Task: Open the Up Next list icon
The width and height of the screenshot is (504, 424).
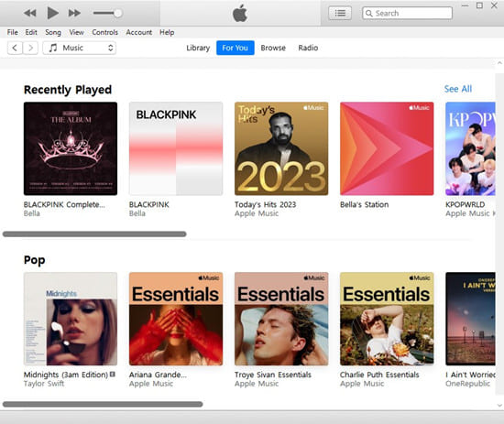Action: coord(340,13)
